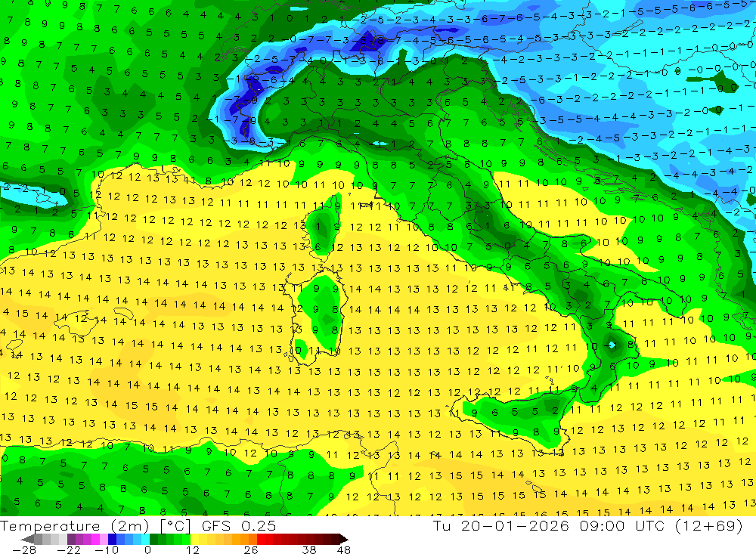Image resolution: width=756 pixels, height=554 pixels.
Task: Click the time '09:00 UTC'
Action: 622,525
